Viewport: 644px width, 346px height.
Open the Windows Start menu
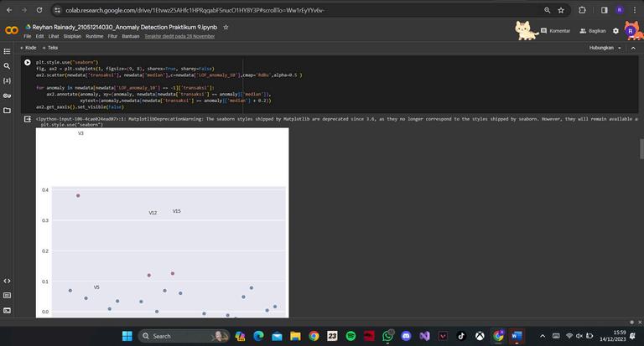tap(127, 336)
